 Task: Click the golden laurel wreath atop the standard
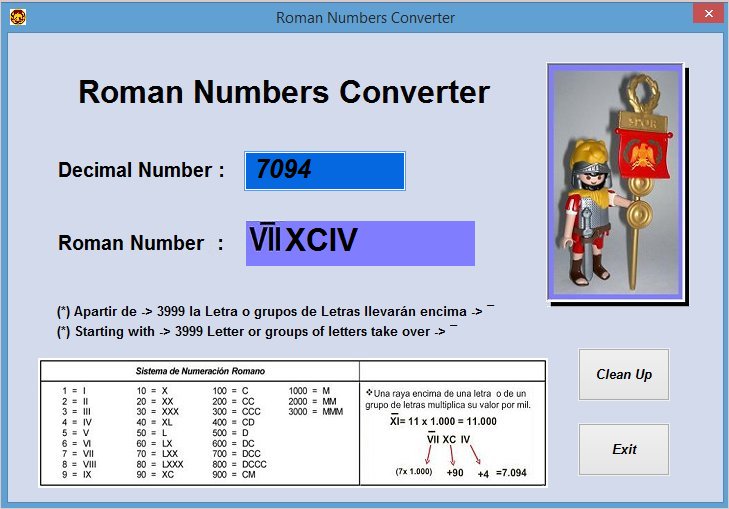tap(637, 93)
